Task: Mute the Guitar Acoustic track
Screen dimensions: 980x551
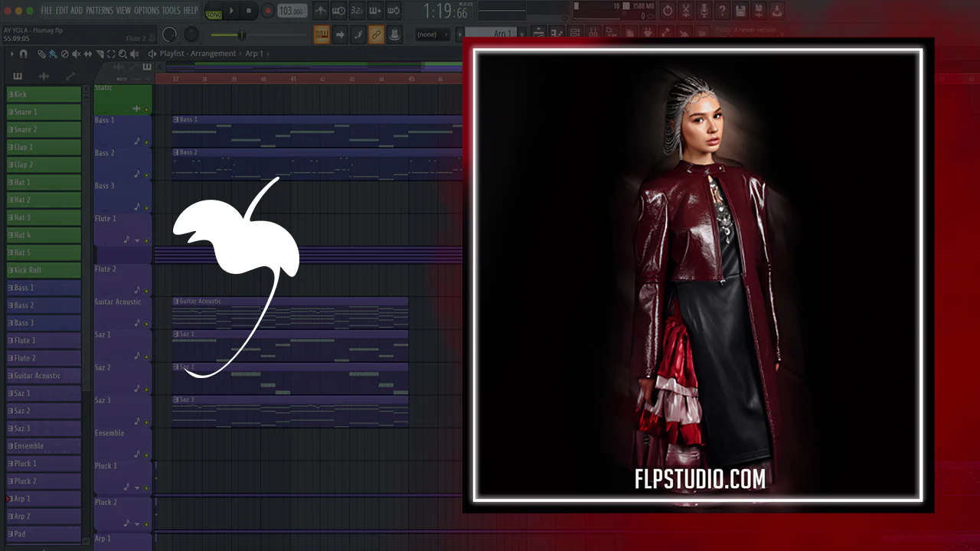Action: tap(146, 325)
